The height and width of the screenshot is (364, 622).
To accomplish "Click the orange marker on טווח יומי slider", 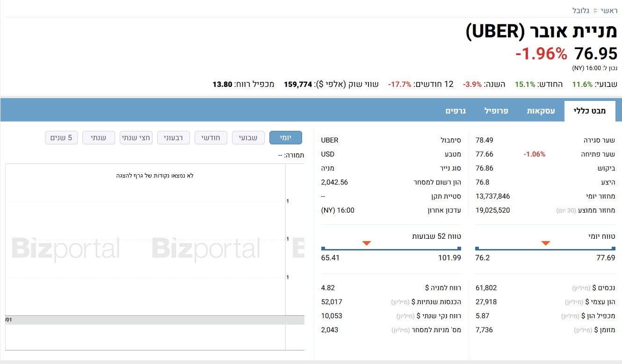I will (545, 243).
